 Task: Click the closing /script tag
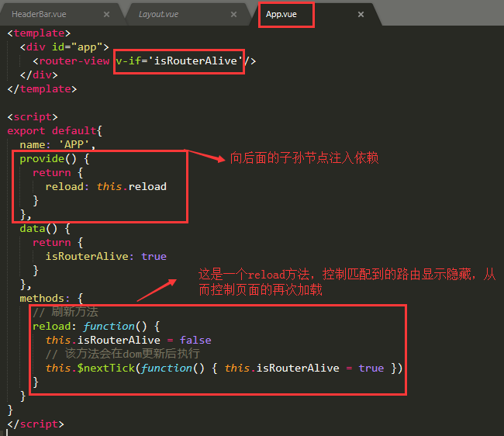36,424
